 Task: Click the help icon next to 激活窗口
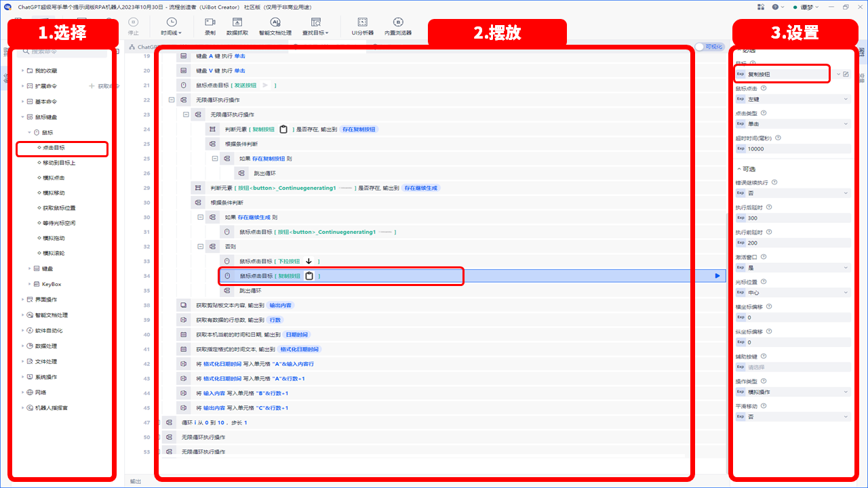coord(764,257)
